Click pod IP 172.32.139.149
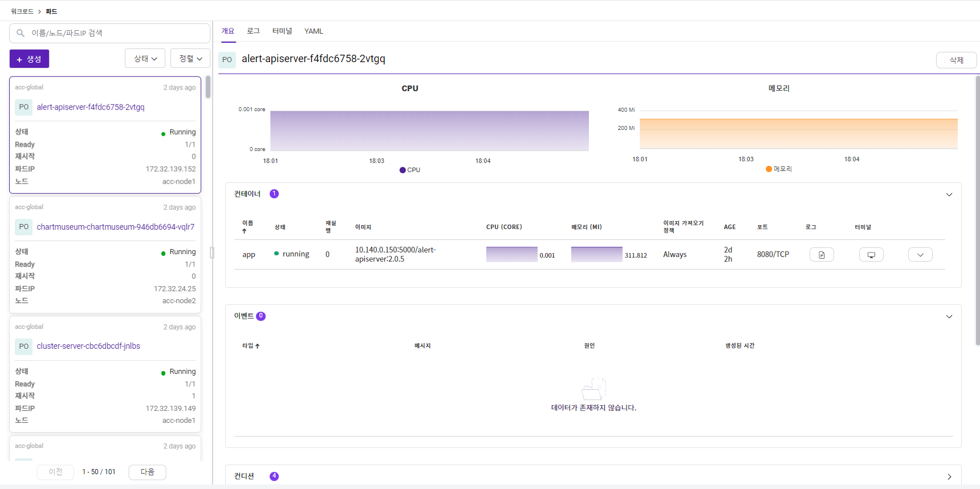 170,409
